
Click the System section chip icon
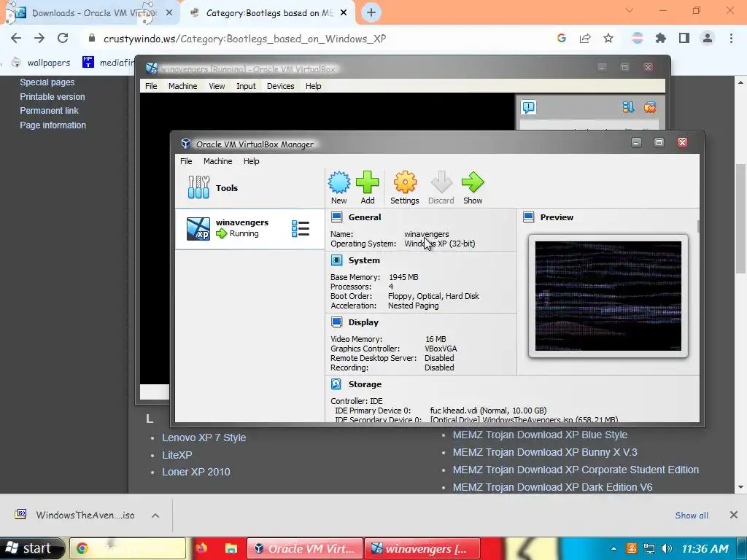(x=337, y=260)
